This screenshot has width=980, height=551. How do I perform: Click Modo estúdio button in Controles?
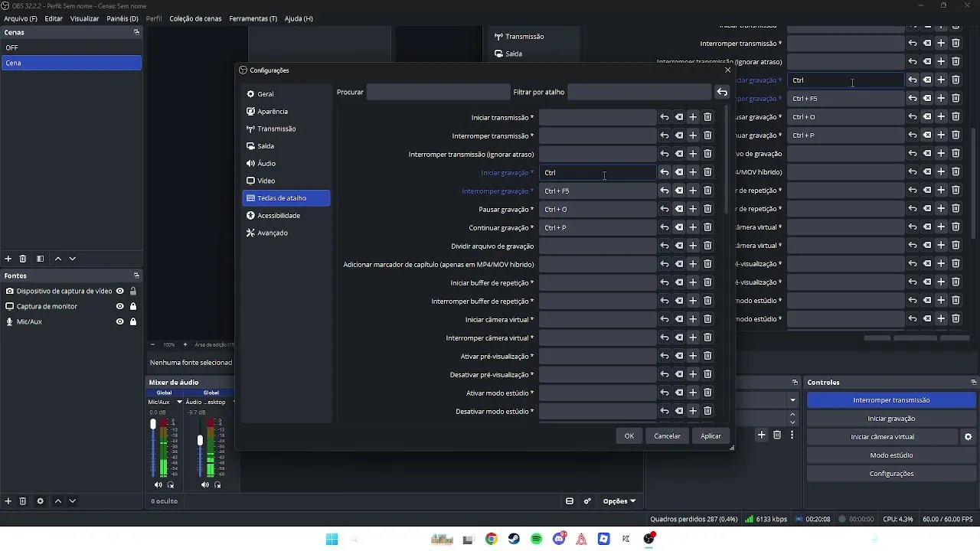891,455
